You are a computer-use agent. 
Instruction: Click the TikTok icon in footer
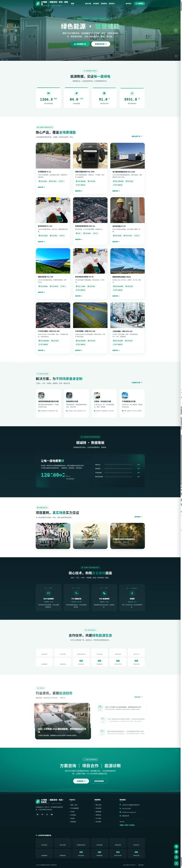[x=47, y=814]
